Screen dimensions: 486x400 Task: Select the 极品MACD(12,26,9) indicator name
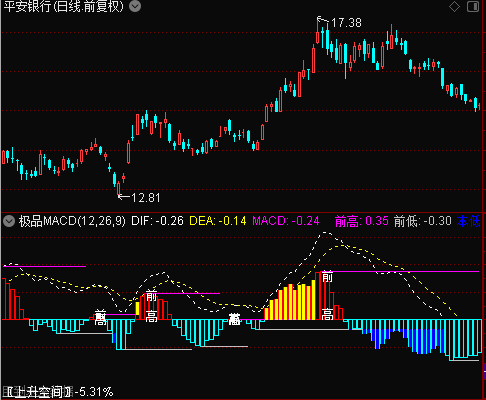tap(72, 221)
